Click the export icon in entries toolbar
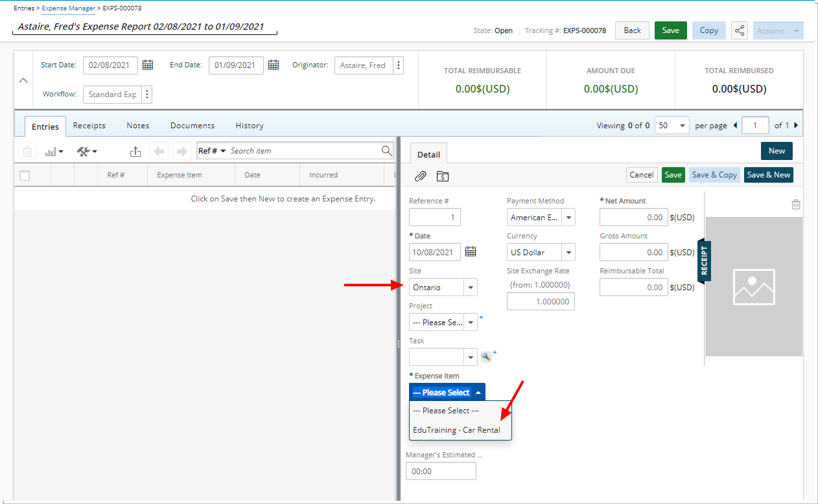Viewport: 818px width, 504px height. point(135,152)
